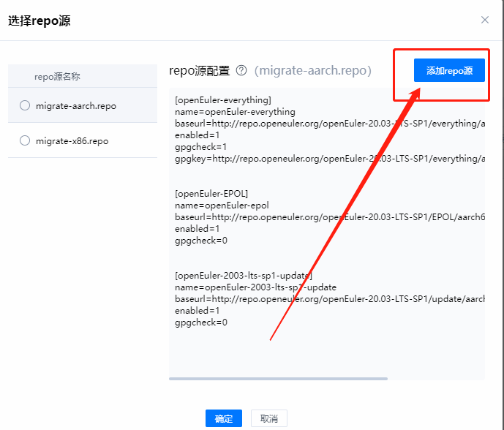Click the (migrate-aarch.repo) title text
This screenshot has height=430, width=504.
pyautogui.click(x=313, y=70)
